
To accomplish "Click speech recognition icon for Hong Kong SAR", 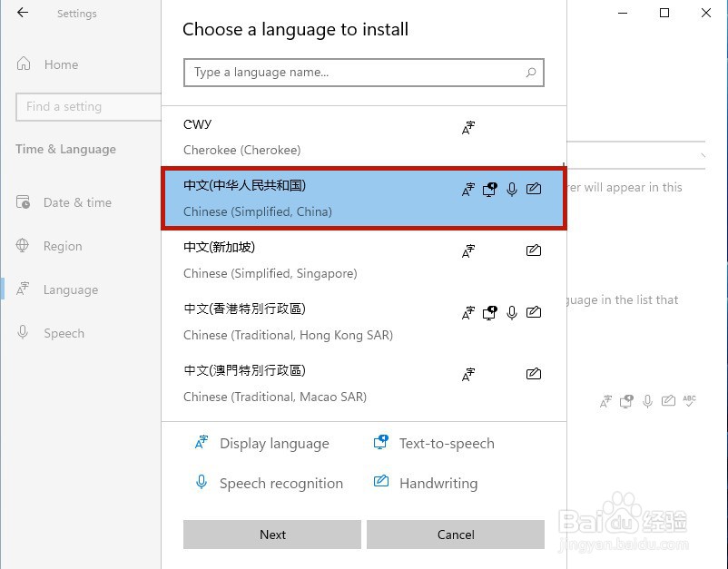I will [x=512, y=313].
